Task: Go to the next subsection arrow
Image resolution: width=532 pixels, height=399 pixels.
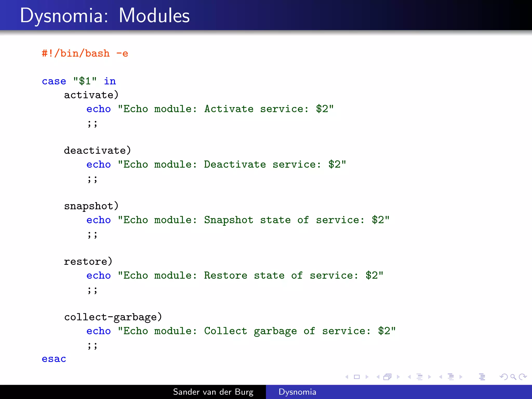Action: click(430, 377)
